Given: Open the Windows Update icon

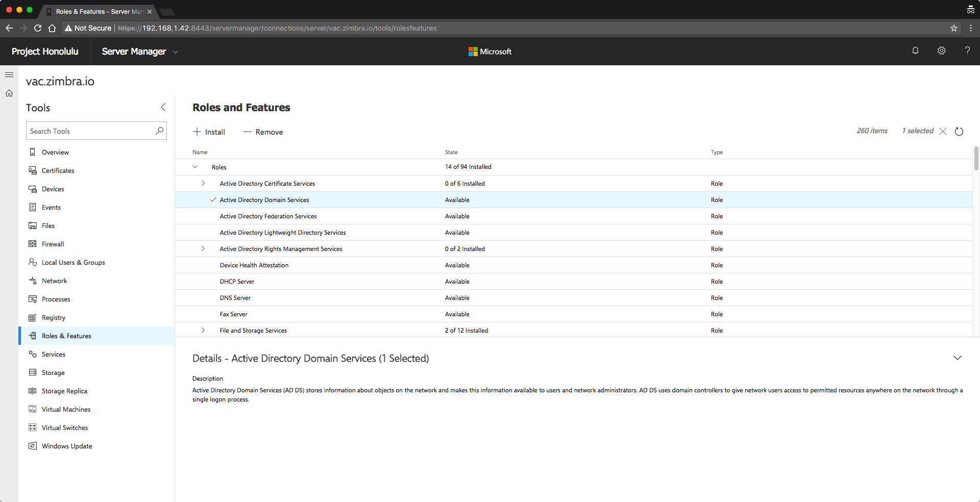Looking at the screenshot, I should click(x=33, y=446).
